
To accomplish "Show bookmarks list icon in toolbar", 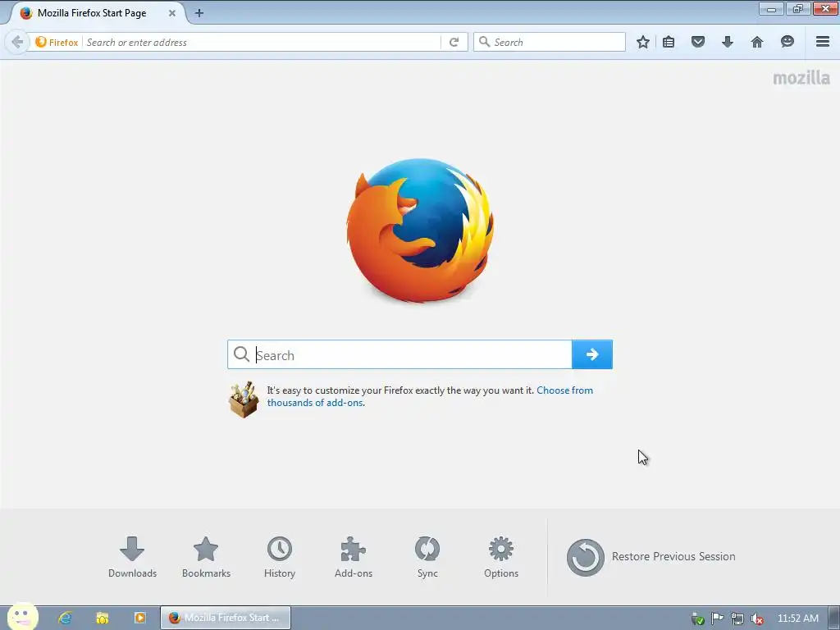I will (x=668, y=42).
